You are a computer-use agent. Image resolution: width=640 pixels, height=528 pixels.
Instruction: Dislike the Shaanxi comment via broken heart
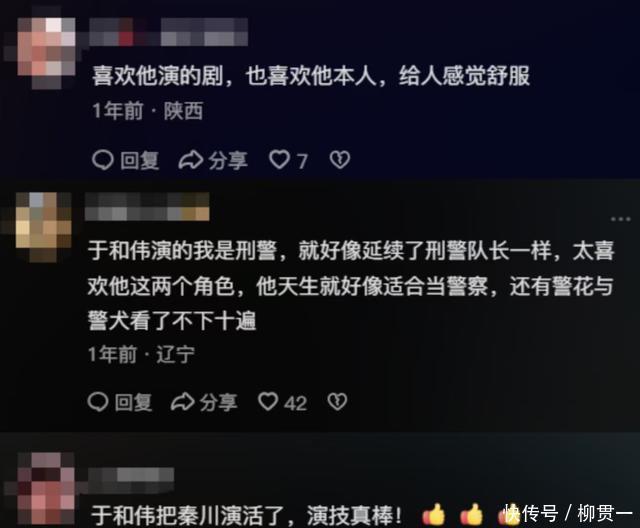pyautogui.click(x=340, y=160)
